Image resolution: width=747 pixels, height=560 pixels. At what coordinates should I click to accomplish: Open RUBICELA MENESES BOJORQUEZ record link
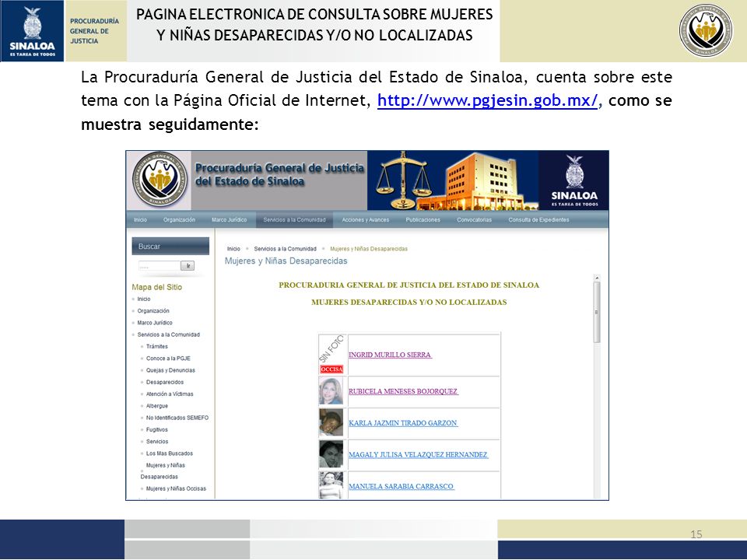tap(404, 391)
